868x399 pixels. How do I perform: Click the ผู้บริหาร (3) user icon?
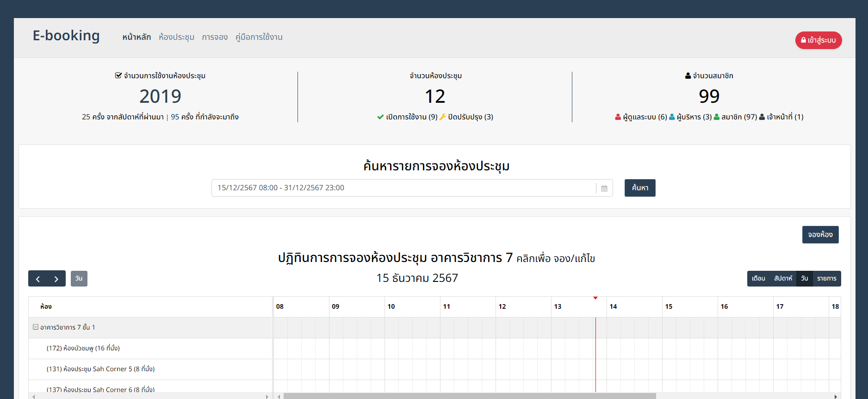672,117
